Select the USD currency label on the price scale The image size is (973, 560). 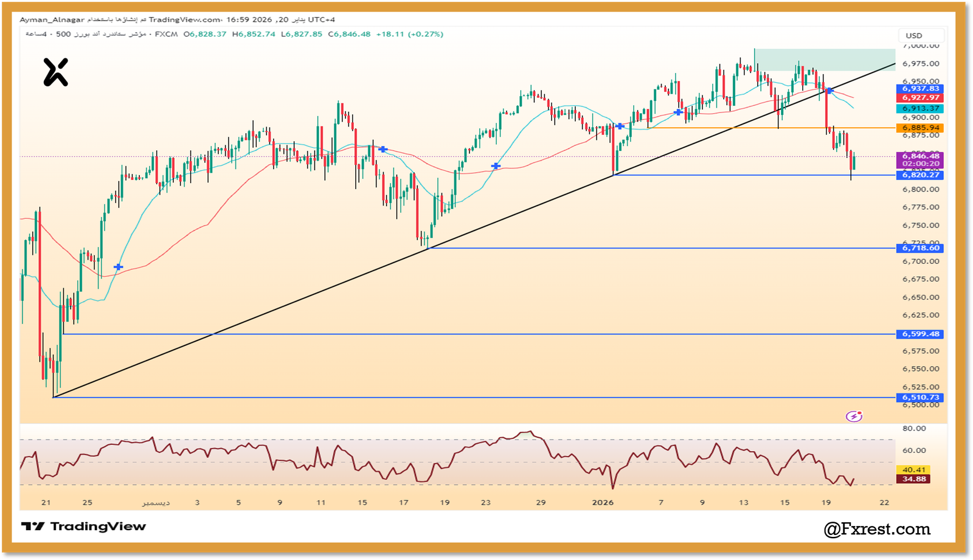pyautogui.click(x=920, y=35)
